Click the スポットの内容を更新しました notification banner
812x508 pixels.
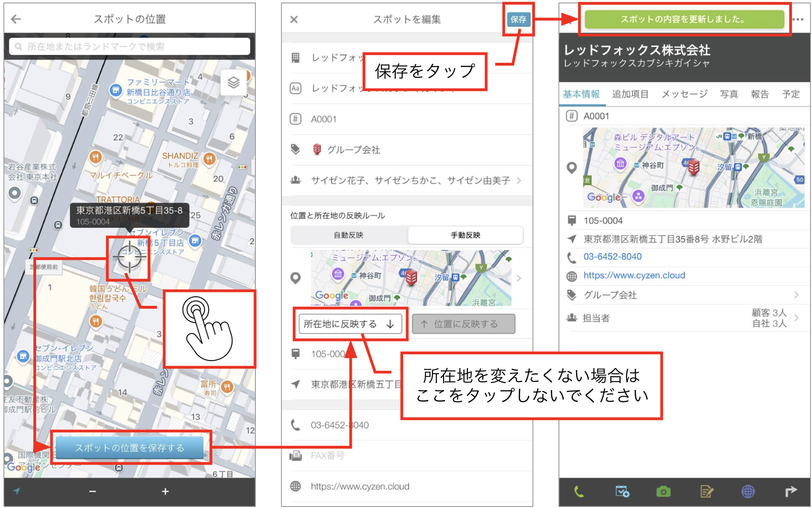(684, 20)
